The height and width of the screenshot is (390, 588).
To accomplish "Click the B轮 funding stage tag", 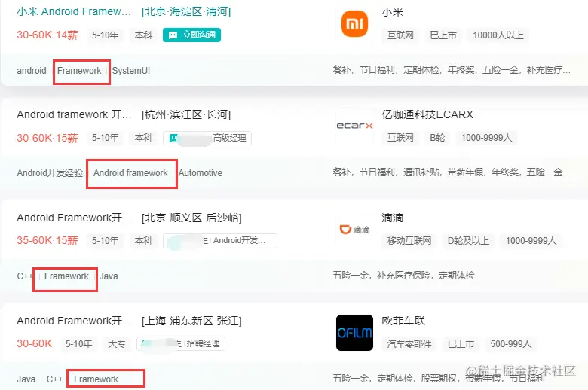I will 437,138.
